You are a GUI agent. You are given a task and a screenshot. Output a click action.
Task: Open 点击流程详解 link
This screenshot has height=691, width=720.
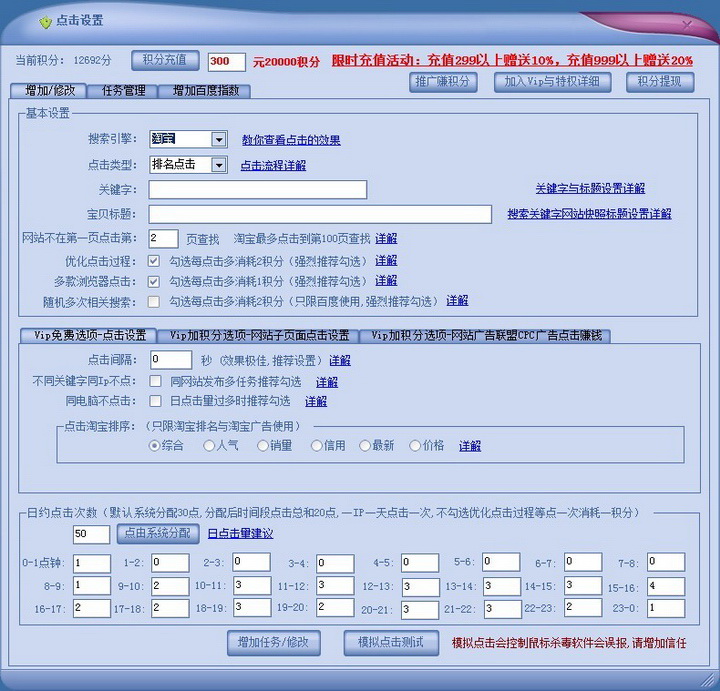[x=273, y=165]
